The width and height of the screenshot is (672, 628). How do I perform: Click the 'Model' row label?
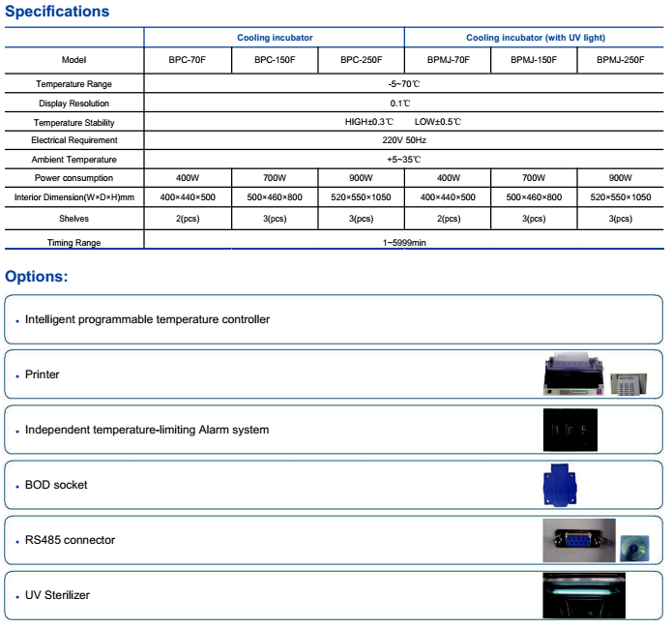coord(73,60)
